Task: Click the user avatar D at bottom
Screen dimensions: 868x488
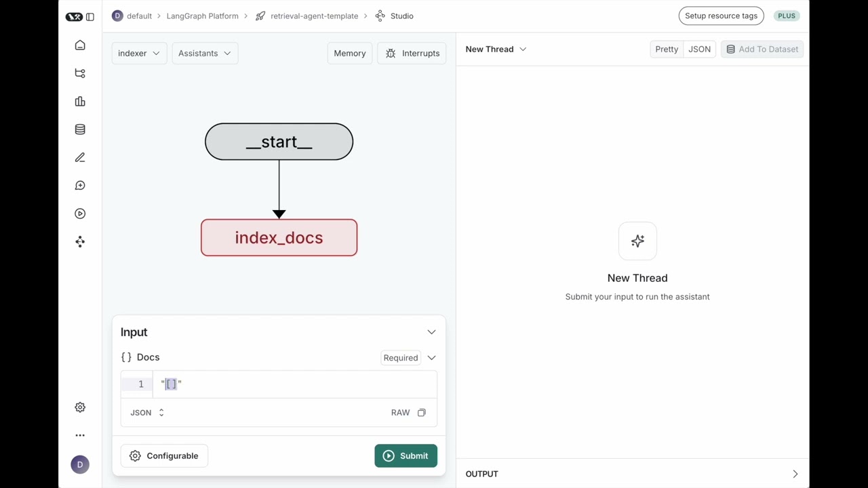Action: click(80, 464)
